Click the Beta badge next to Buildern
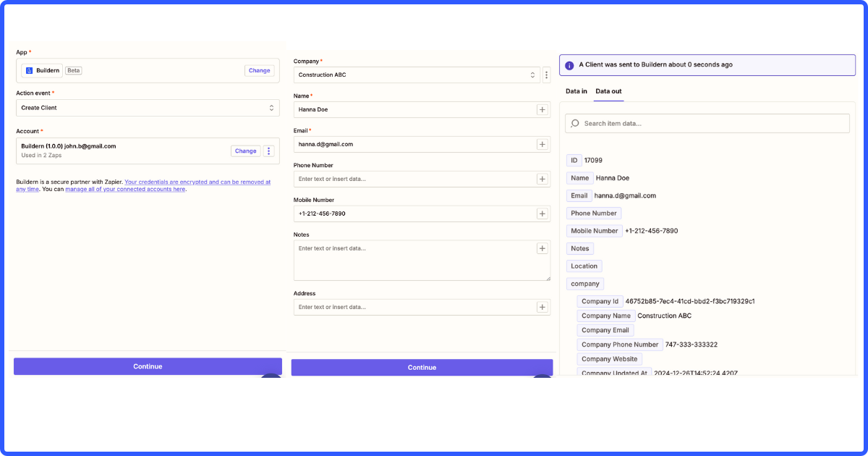 [73, 70]
